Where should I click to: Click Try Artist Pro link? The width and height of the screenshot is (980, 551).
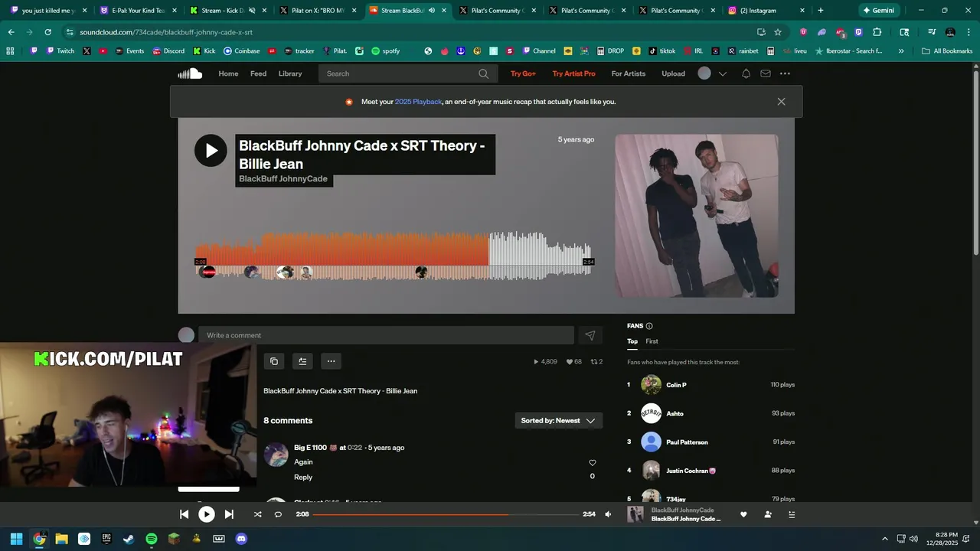[x=573, y=73]
